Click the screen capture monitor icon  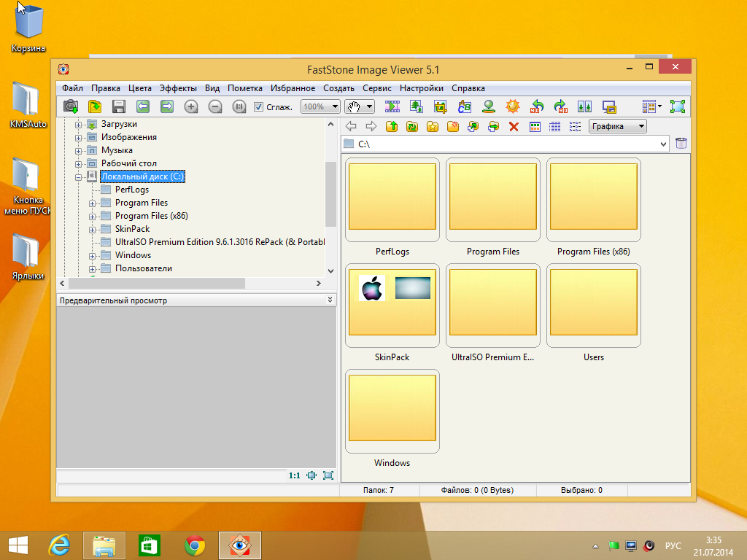click(609, 106)
